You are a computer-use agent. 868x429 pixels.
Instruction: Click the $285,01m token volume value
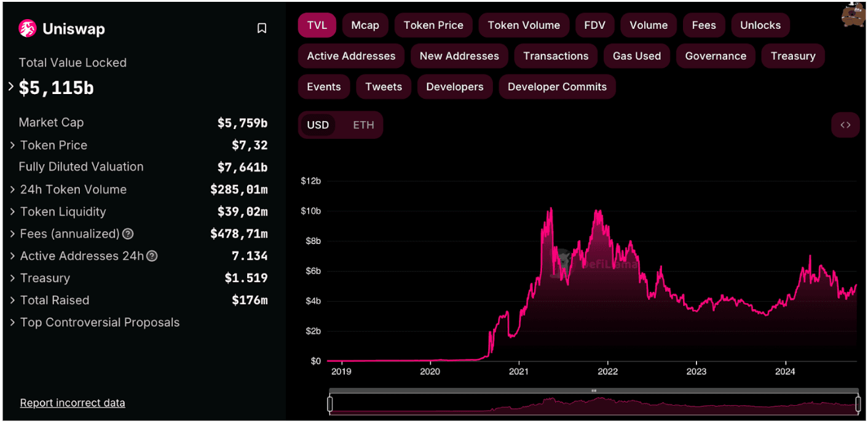click(x=239, y=189)
